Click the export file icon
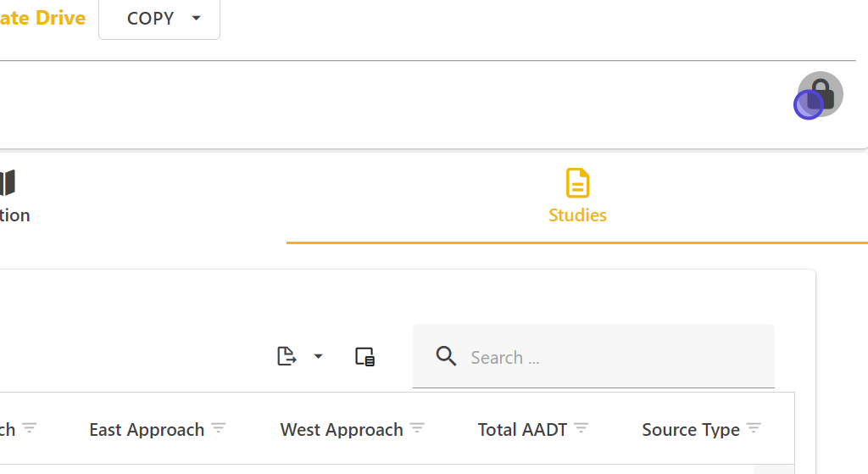 point(287,357)
